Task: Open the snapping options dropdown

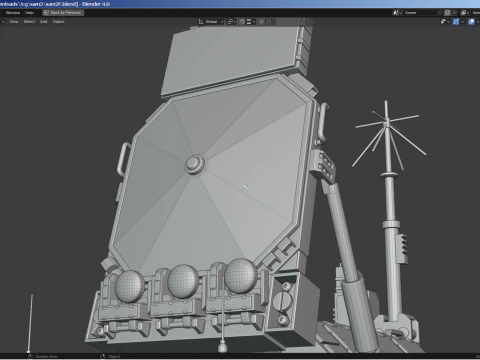Action: click(251, 22)
